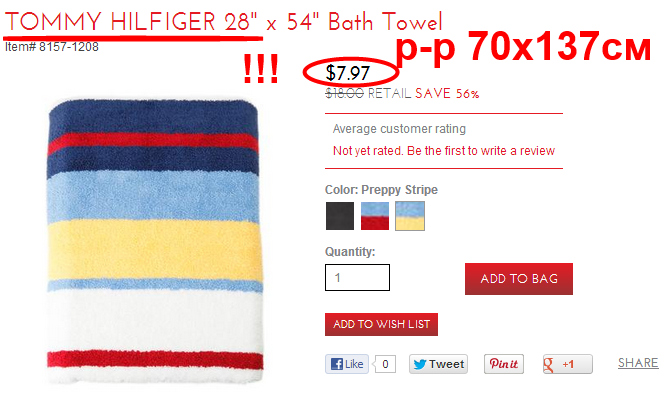Click the Twitter Tweet button
This screenshot has height=414, width=668.
pyautogui.click(x=438, y=364)
